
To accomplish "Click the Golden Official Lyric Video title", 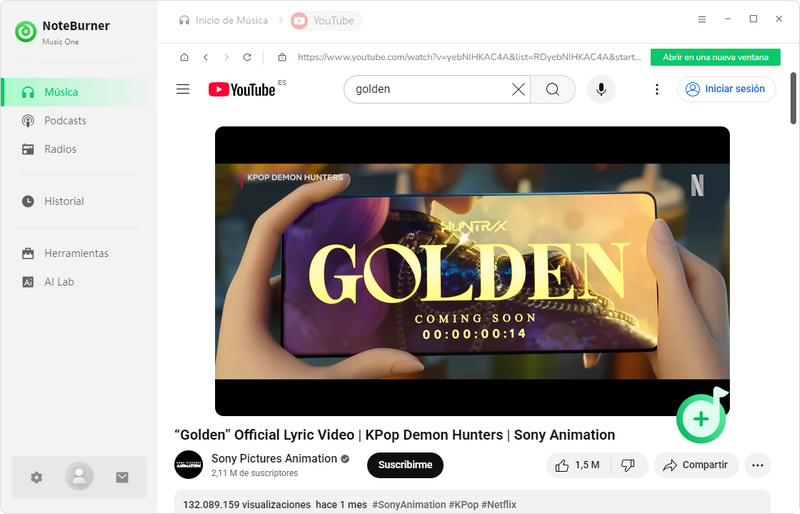I will 395,435.
